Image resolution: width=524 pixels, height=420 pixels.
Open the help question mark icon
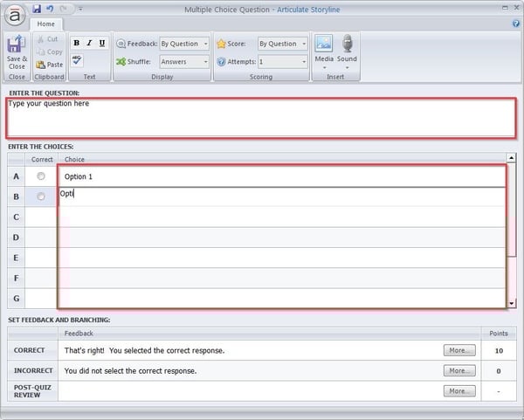(515, 24)
